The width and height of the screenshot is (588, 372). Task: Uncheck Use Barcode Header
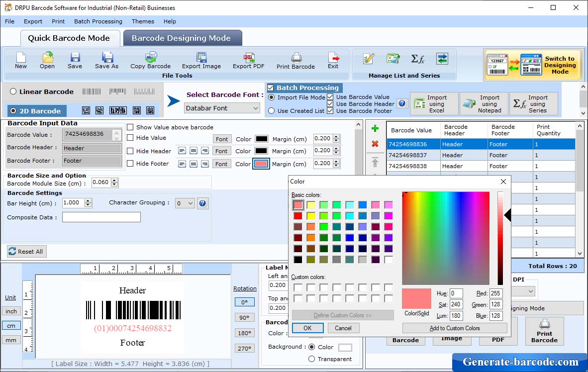point(330,104)
